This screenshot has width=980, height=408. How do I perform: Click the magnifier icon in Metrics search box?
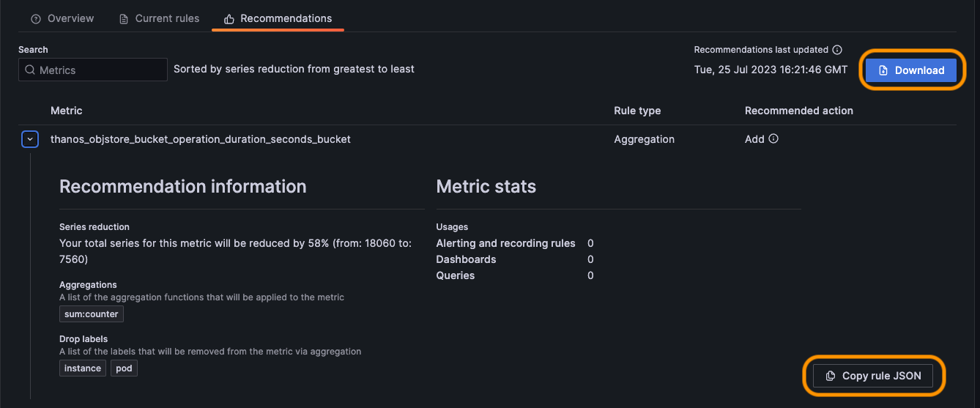30,70
